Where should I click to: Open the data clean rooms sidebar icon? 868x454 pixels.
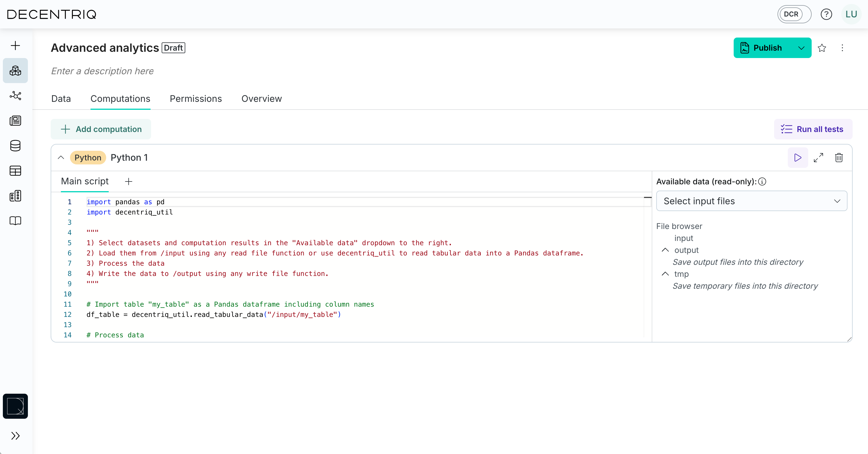pyautogui.click(x=15, y=71)
